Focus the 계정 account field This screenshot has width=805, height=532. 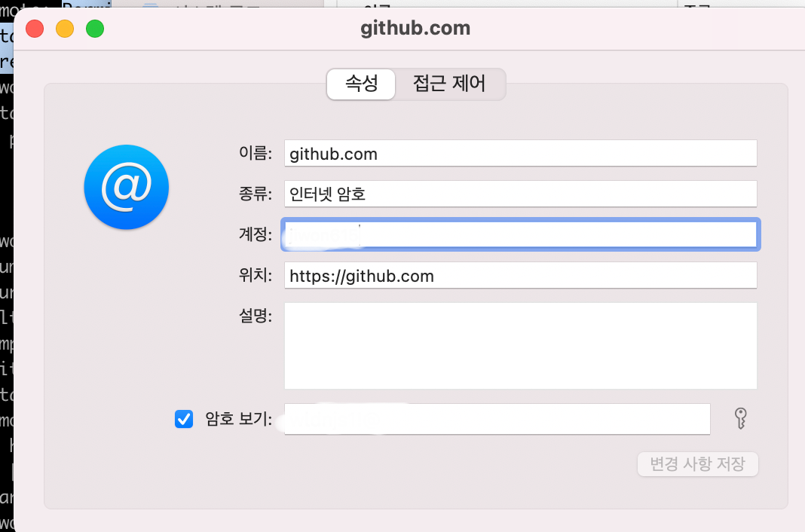[521, 234]
